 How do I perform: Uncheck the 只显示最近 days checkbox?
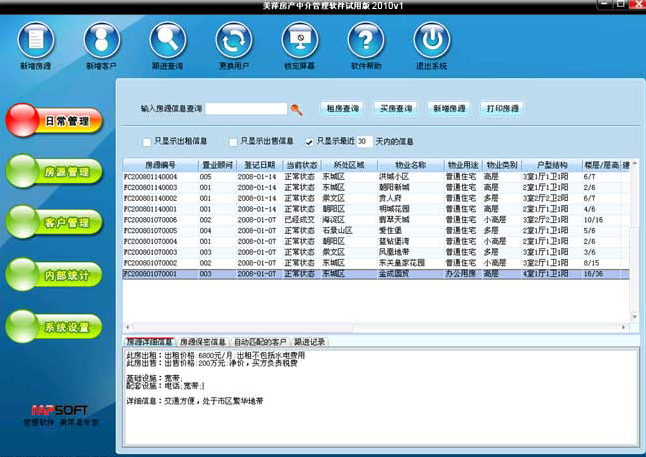pos(309,142)
